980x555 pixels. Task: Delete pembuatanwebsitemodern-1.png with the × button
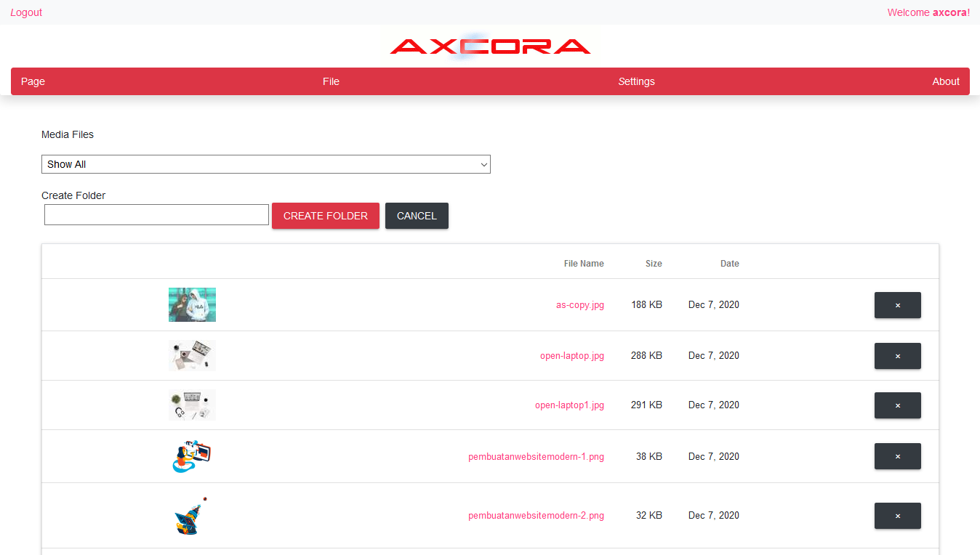click(x=897, y=456)
